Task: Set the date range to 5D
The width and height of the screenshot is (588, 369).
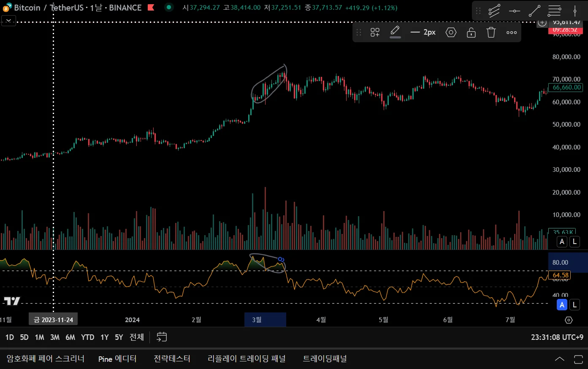Action: pos(24,337)
